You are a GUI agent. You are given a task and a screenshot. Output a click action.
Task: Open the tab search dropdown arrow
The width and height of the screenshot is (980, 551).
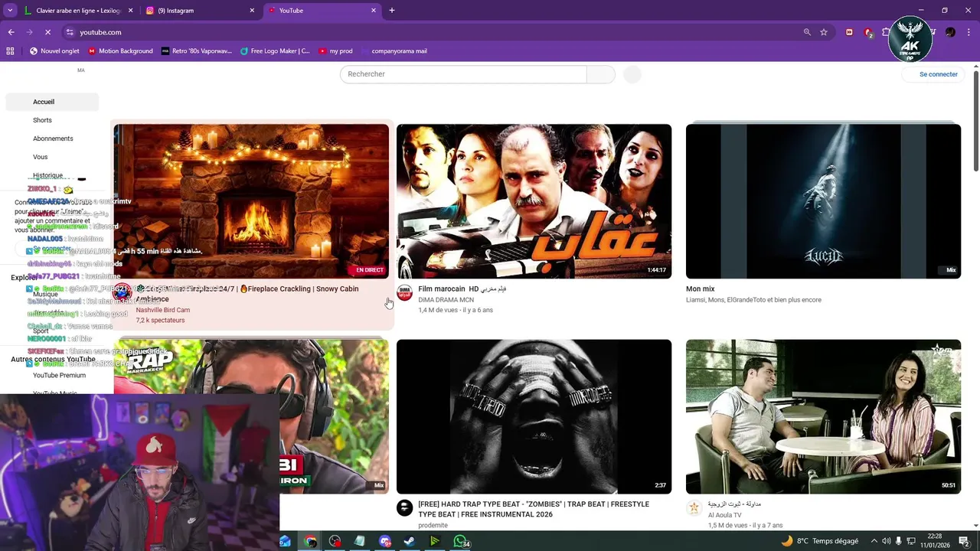coord(10,11)
